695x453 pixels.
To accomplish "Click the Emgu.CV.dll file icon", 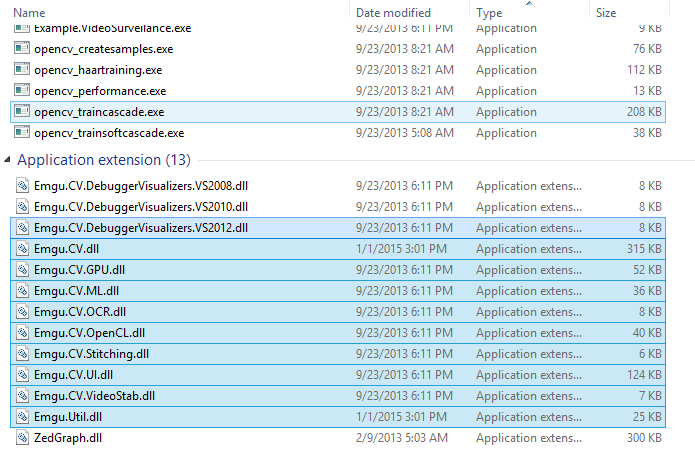I will coord(23,248).
